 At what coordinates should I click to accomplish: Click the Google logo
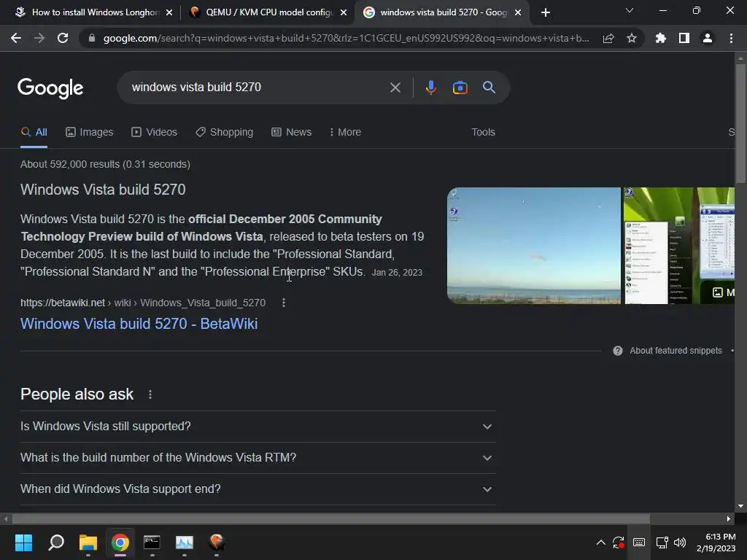click(50, 88)
